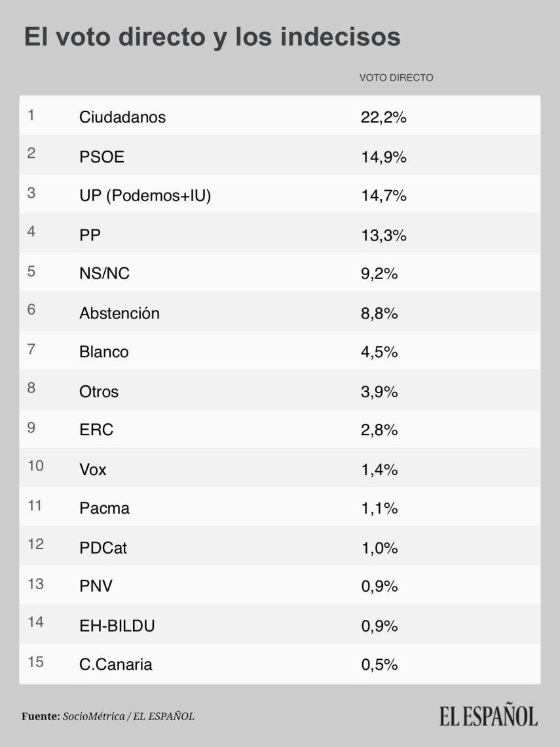Select the UP (Podemos+IU) entry
The height and width of the screenshot is (747, 560).
(145, 196)
